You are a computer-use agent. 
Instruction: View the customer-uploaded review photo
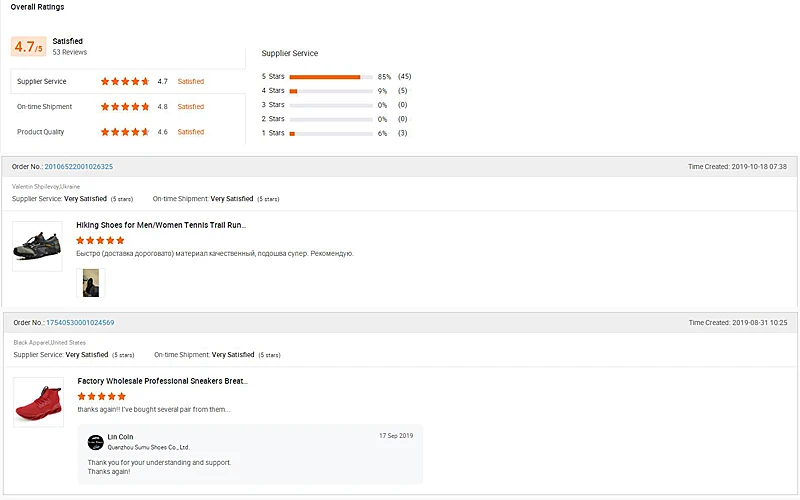tap(90, 283)
